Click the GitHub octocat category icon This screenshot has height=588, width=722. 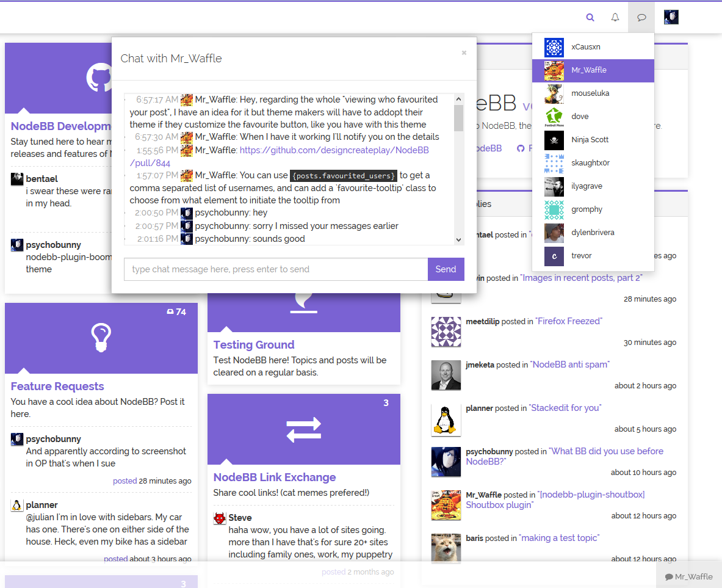coord(99,78)
